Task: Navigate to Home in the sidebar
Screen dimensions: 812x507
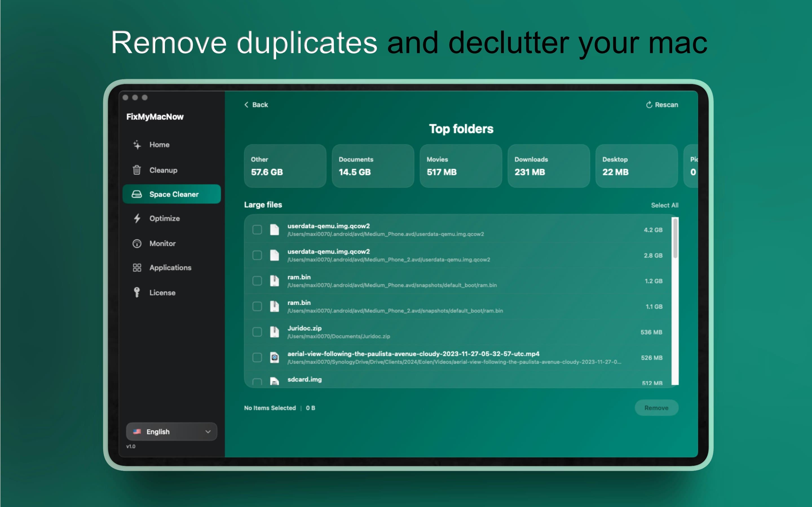Action: point(159,144)
